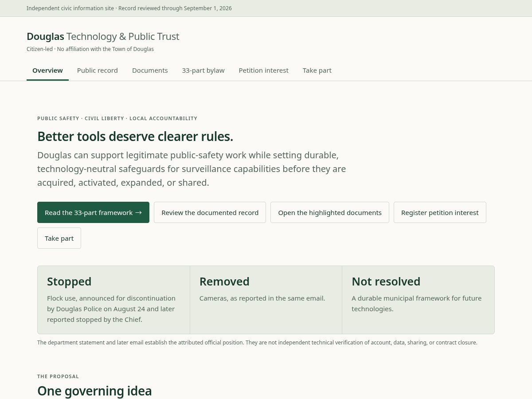Click 'Citizen-led · No affiliation' subtitle text
The image size is (532, 399).
click(90, 49)
